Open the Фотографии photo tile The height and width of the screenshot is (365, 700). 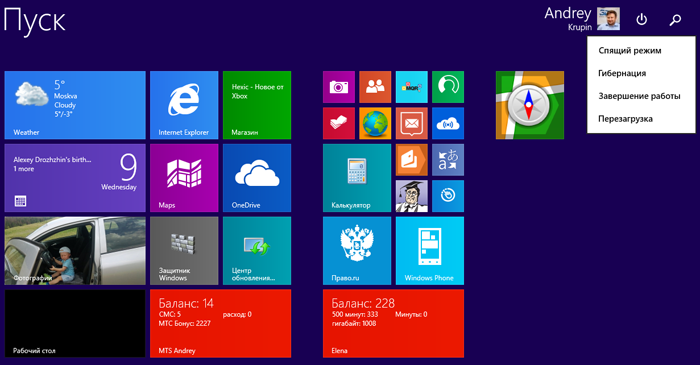[75, 251]
